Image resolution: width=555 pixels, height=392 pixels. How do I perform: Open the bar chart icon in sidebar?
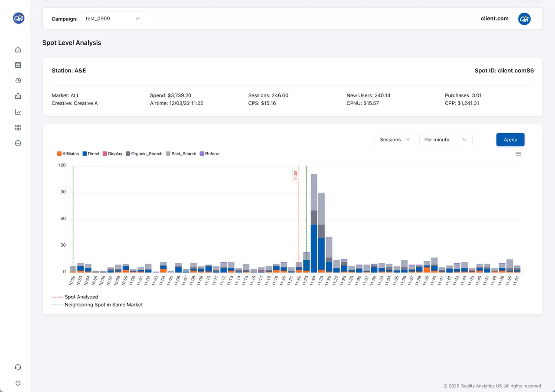point(18,96)
